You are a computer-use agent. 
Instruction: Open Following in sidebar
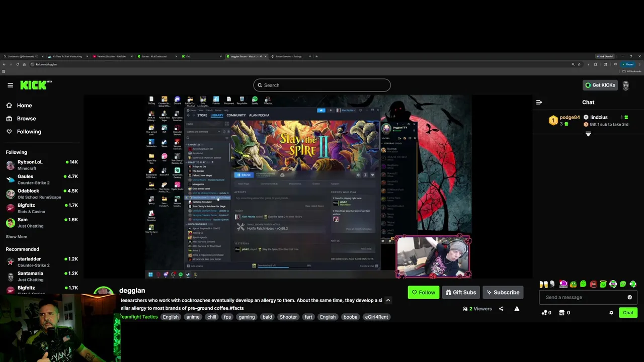tap(29, 132)
